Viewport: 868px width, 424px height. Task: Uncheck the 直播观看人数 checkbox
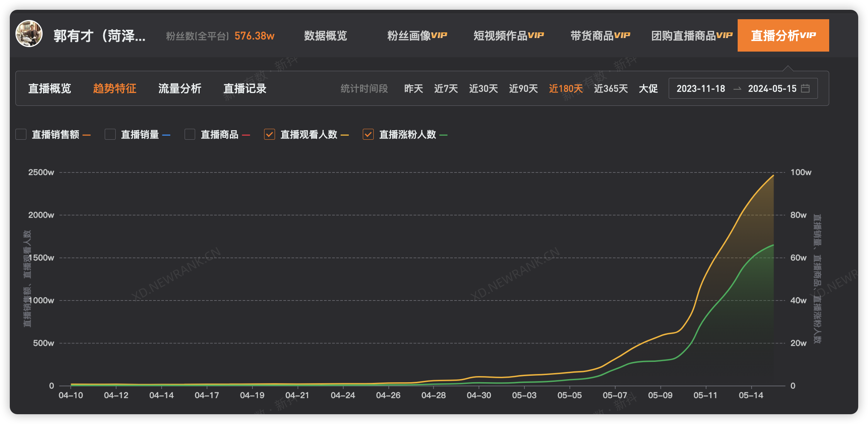click(x=269, y=134)
